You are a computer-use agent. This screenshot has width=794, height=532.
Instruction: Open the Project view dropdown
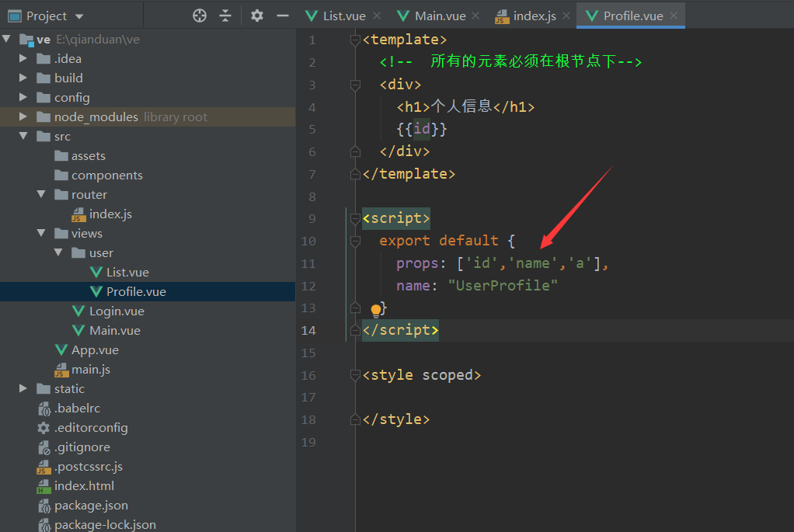pyautogui.click(x=79, y=16)
